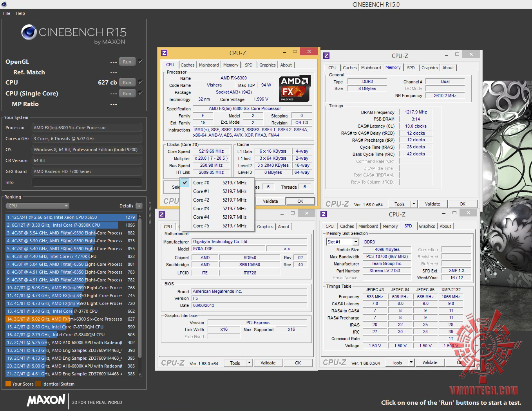Open About tab in the Mainboard window
The image size is (532, 411).
[x=284, y=227]
